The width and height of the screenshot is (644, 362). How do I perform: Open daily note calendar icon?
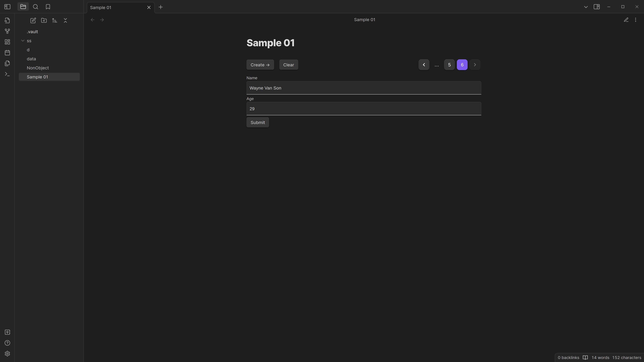coord(7,53)
